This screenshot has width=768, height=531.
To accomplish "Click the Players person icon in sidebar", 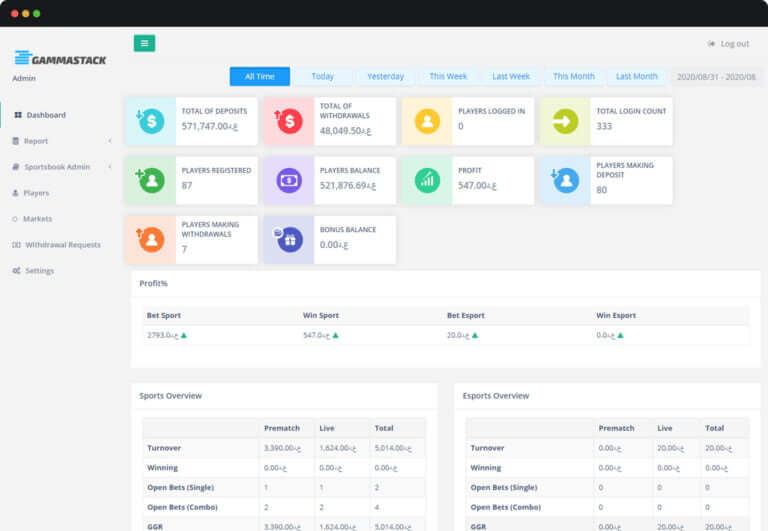I will [15, 193].
